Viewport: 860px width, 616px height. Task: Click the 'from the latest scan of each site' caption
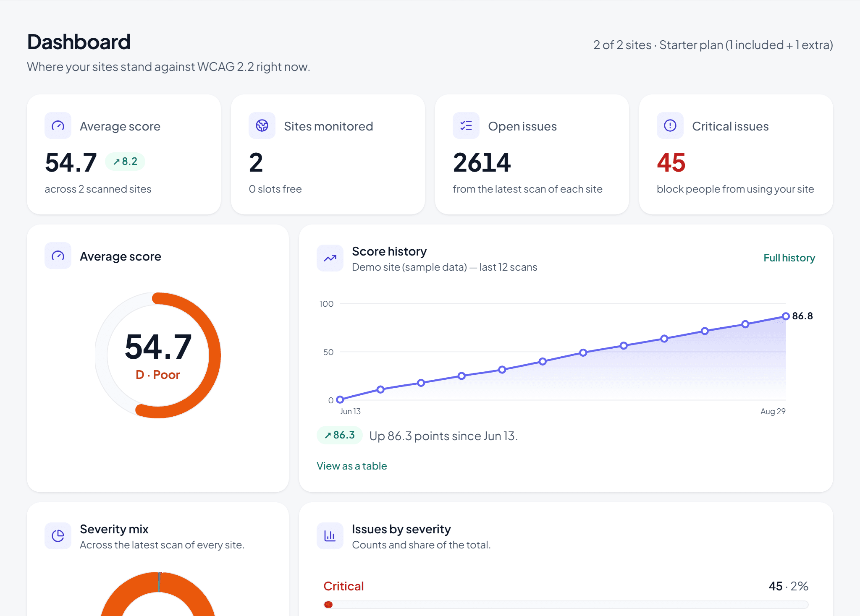[x=527, y=189]
